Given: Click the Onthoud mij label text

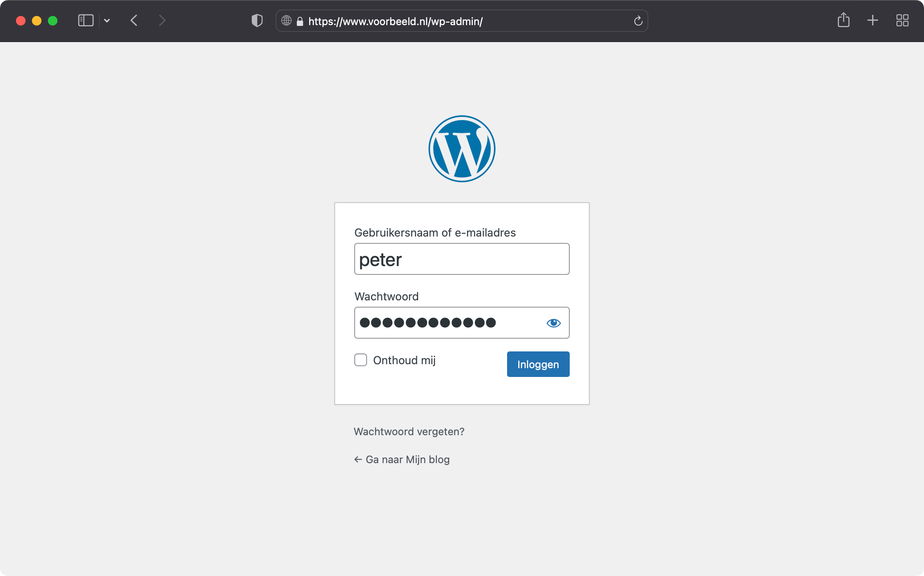Looking at the screenshot, I should pos(404,360).
